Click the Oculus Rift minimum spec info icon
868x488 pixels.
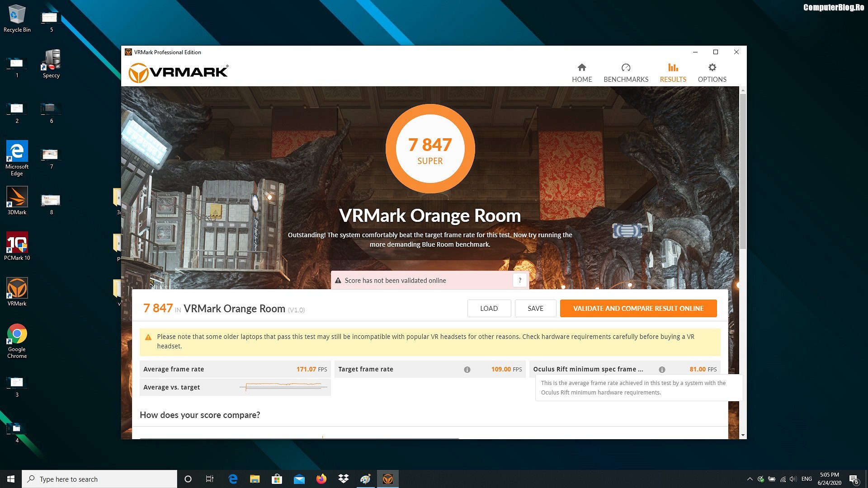662,370
